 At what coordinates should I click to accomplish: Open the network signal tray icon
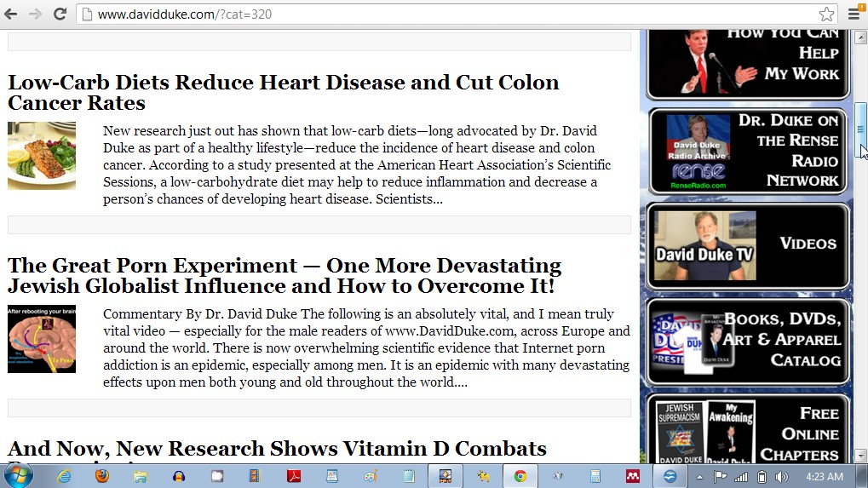click(741, 476)
